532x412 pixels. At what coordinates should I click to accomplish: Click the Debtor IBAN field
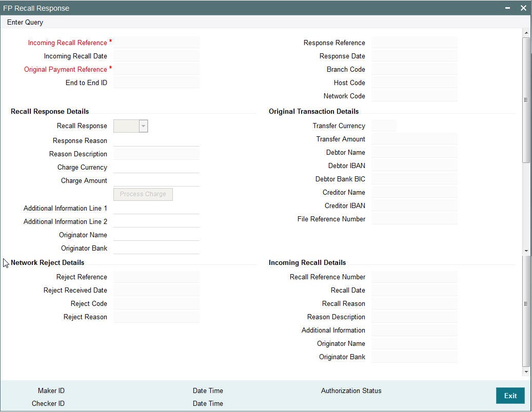tap(415, 166)
